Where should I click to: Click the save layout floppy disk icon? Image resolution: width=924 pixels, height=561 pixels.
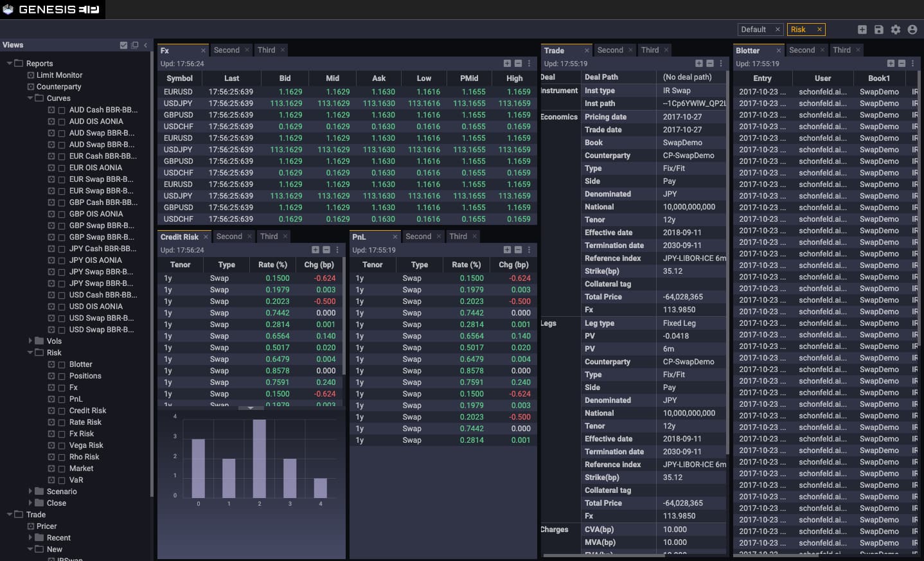point(879,30)
